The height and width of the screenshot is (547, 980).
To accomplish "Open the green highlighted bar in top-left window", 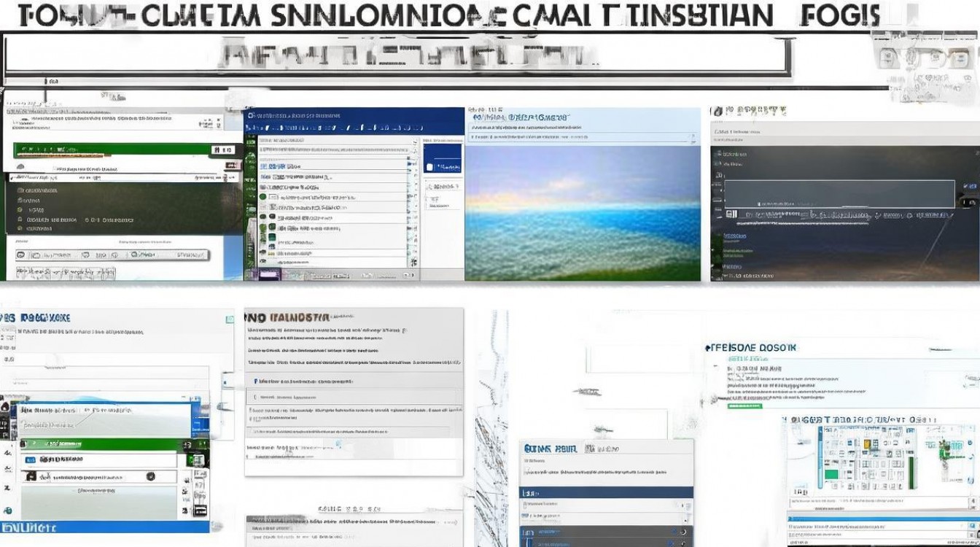I will (x=109, y=151).
